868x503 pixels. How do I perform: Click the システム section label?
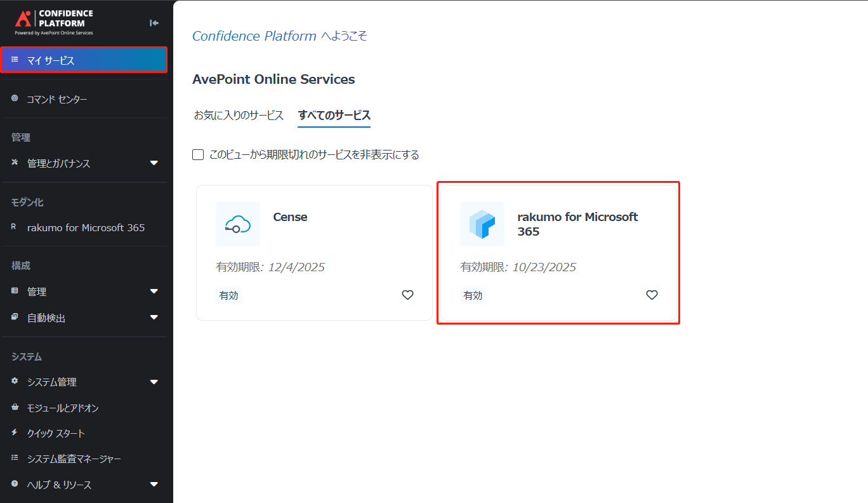click(x=27, y=356)
